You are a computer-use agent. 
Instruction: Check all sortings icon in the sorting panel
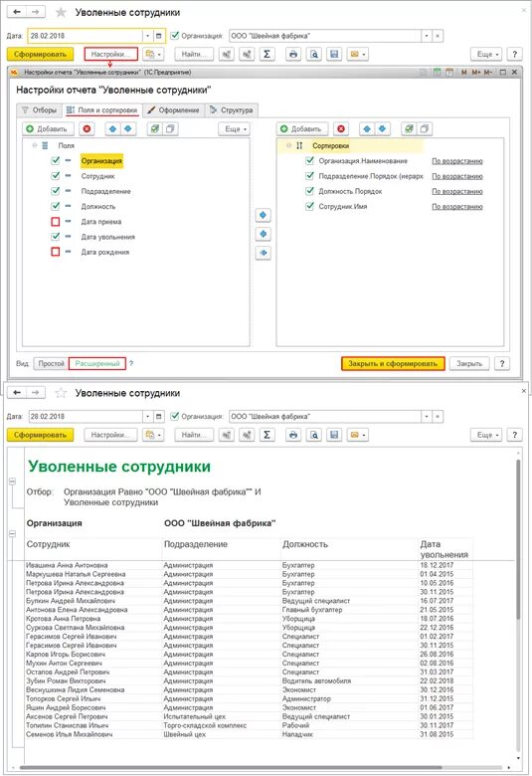coord(409,128)
